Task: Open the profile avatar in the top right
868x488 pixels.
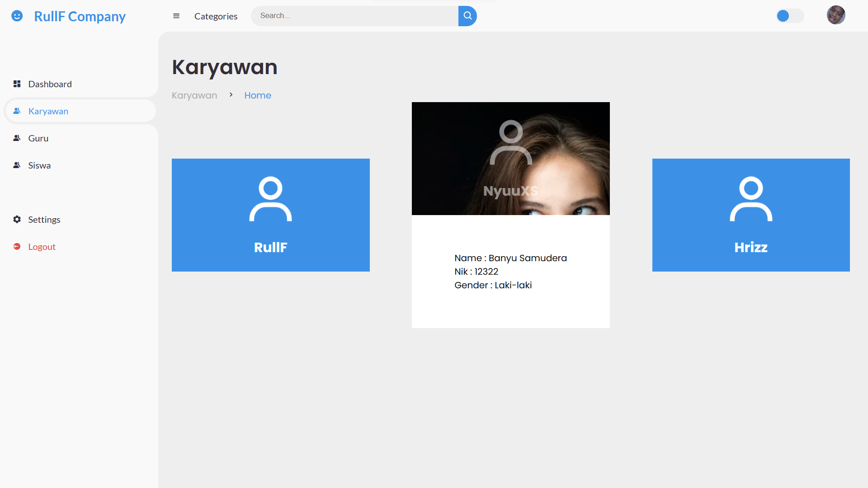Action: 836,15
